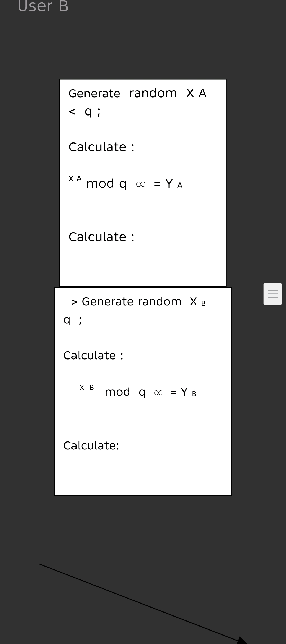
Task: Select first "Calculate :" label in upper box
Action: coord(101,147)
